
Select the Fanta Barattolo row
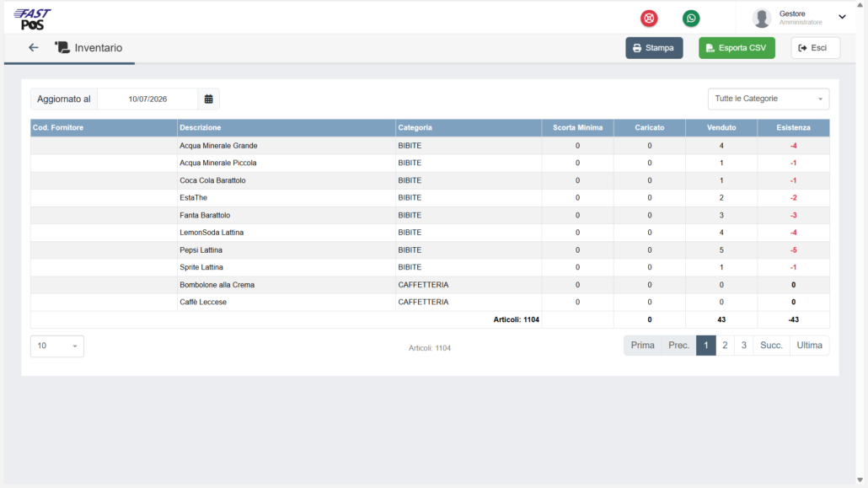(430, 215)
